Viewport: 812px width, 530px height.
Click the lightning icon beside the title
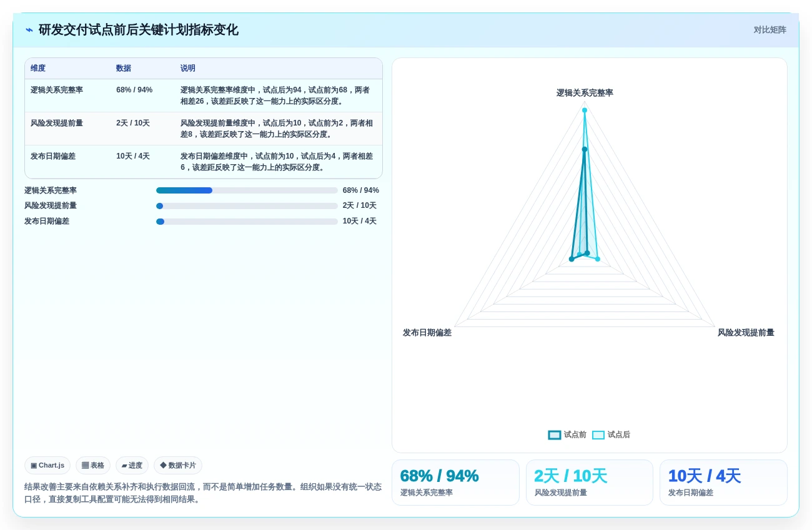(x=29, y=30)
